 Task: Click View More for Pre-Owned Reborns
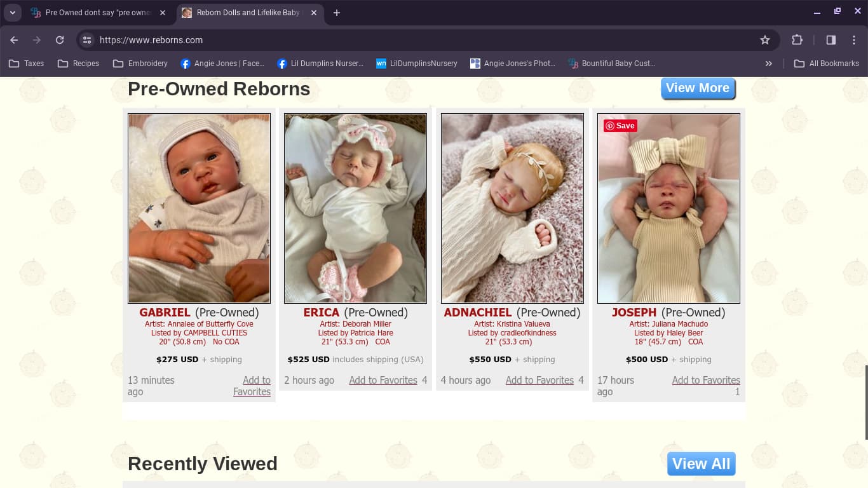(698, 88)
